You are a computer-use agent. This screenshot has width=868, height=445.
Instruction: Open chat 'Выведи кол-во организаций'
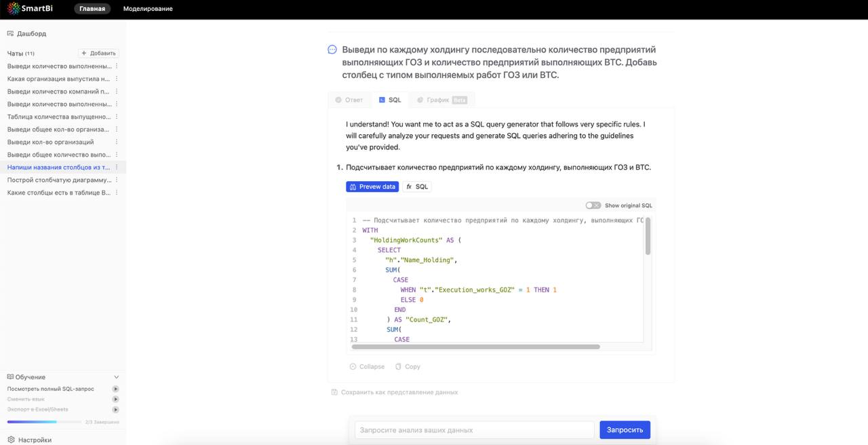point(51,142)
